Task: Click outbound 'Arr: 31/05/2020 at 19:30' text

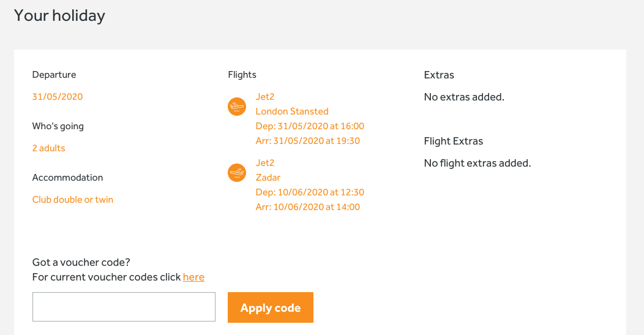Action: click(308, 141)
